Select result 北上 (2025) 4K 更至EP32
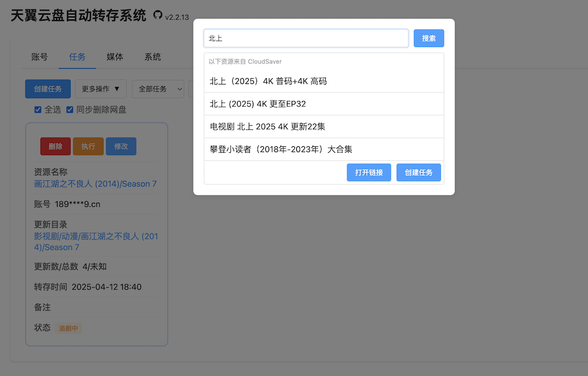This screenshot has width=588, height=376. tap(324, 104)
